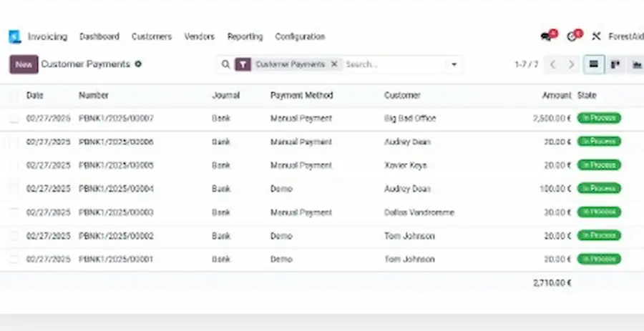Viewport: 644px width, 331px height.
Task: Click the Invoicing app logo icon
Action: (14, 36)
